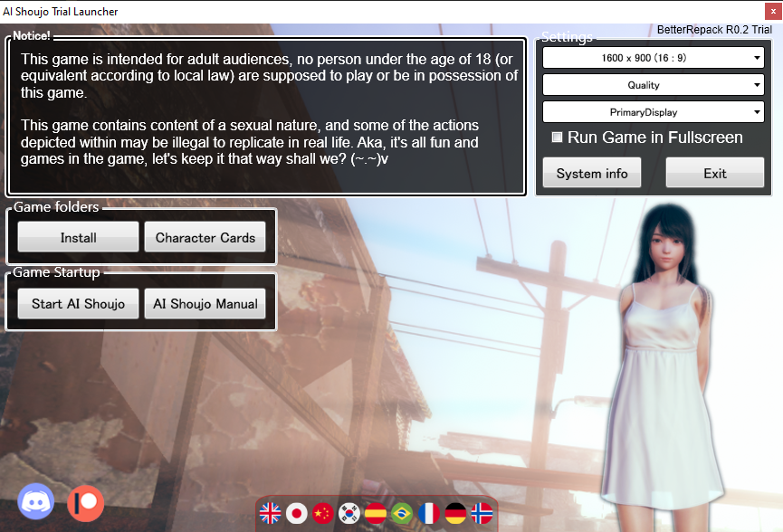Click the Exit button
Image resolution: width=783 pixels, height=532 pixels.
(x=715, y=173)
